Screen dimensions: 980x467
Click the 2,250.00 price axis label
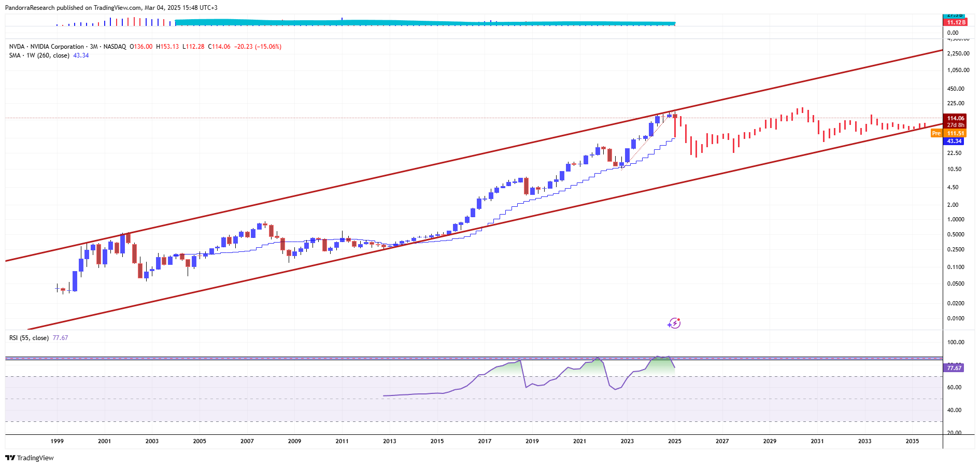click(958, 53)
